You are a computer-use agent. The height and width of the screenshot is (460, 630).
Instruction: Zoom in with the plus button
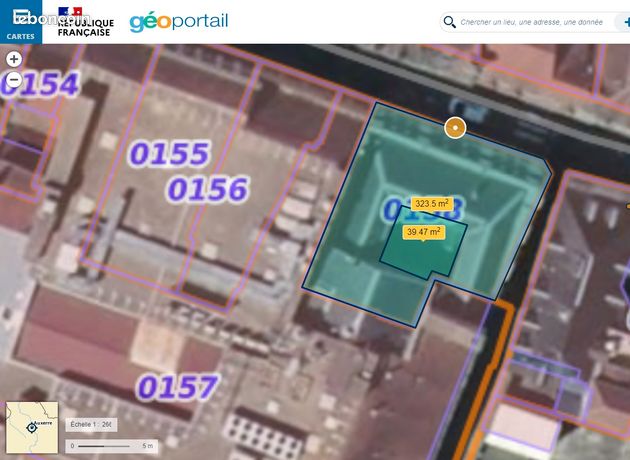14,59
